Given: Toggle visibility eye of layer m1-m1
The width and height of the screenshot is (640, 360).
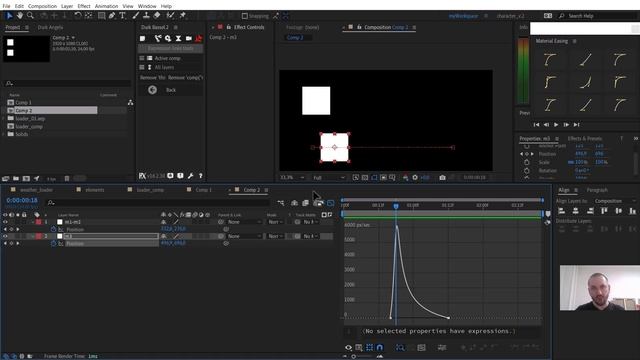Looking at the screenshot, I should tap(5, 222).
